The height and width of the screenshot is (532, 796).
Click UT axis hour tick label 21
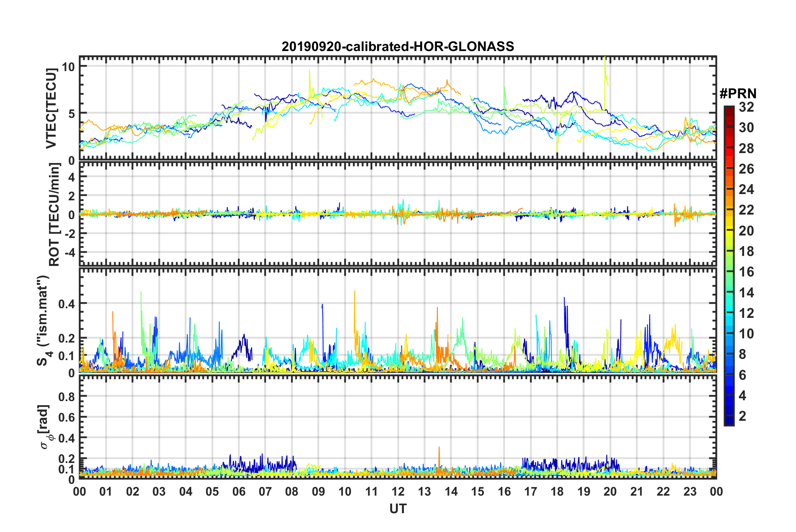coord(637,491)
